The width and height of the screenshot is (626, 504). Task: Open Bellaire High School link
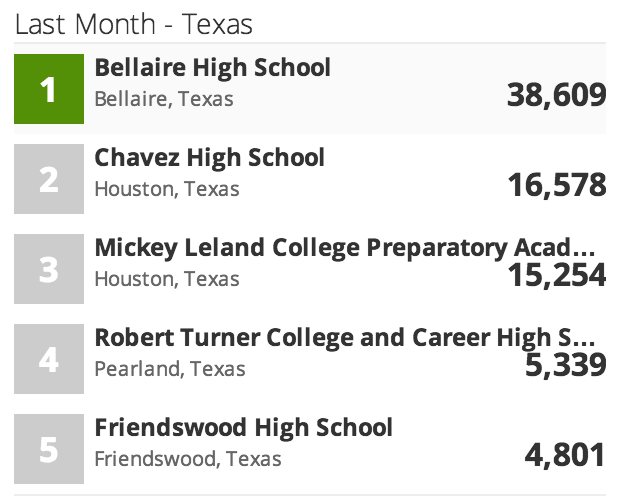click(x=212, y=68)
